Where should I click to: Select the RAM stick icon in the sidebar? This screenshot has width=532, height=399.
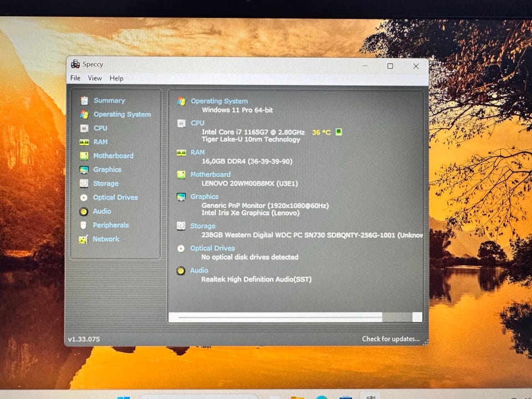(x=84, y=142)
